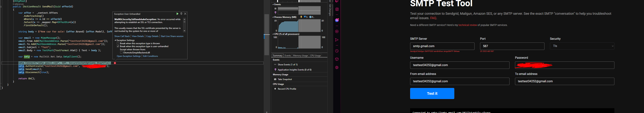This screenshot has width=644, height=113.
Task: Collapse the Process Memory (MB) graph
Action: [273, 17]
